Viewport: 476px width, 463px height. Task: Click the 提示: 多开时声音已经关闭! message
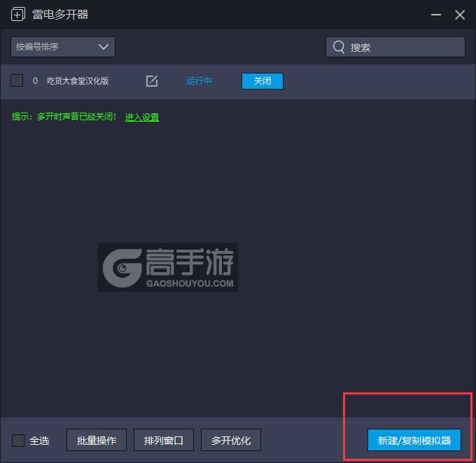pos(64,117)
